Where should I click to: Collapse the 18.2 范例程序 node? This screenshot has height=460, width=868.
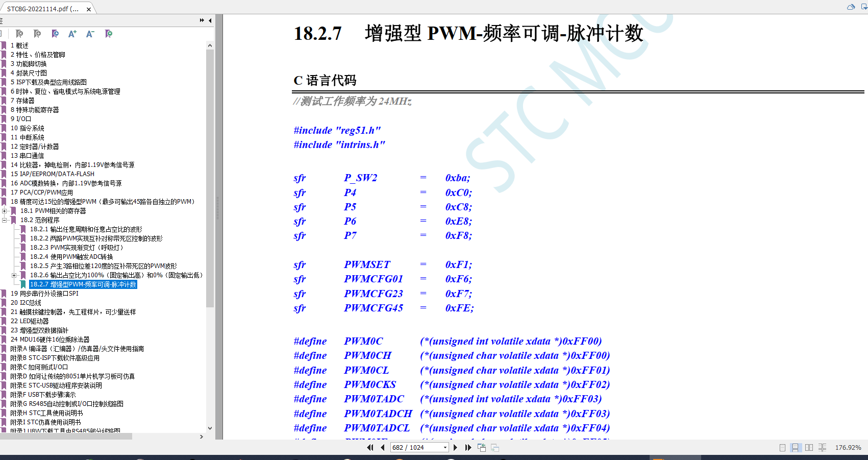(x=5, y=220)
